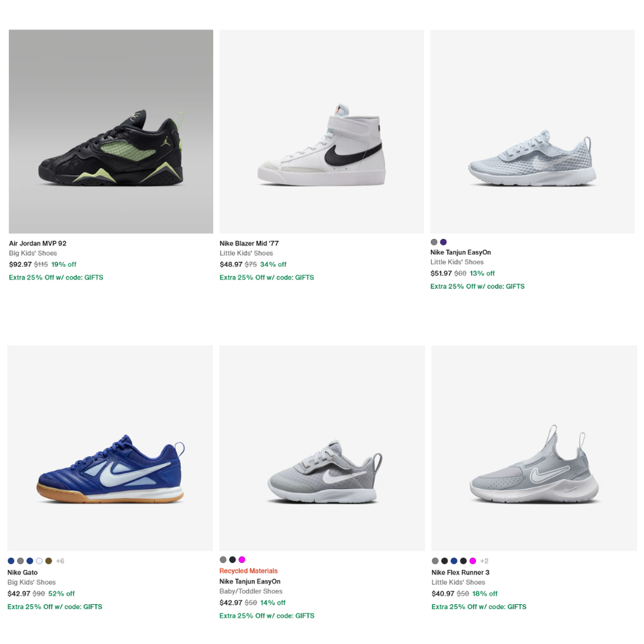
Task: Click the Recycled Materials label
Action: tap(249, 571)
